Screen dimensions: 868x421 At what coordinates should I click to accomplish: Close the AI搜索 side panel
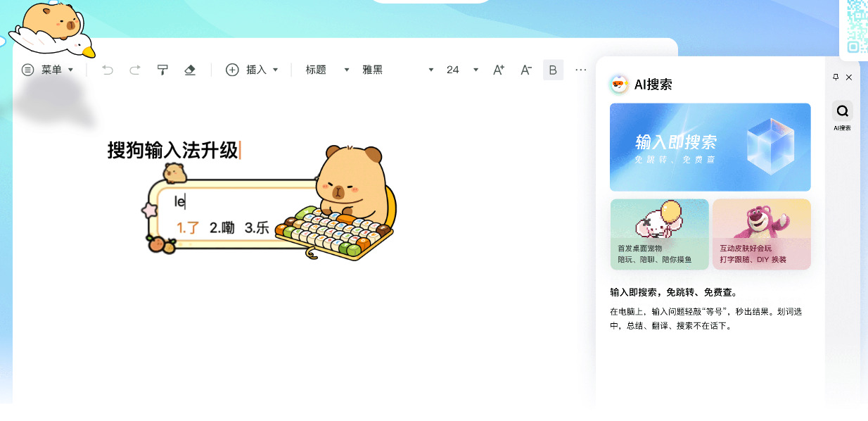click(849, 77)
